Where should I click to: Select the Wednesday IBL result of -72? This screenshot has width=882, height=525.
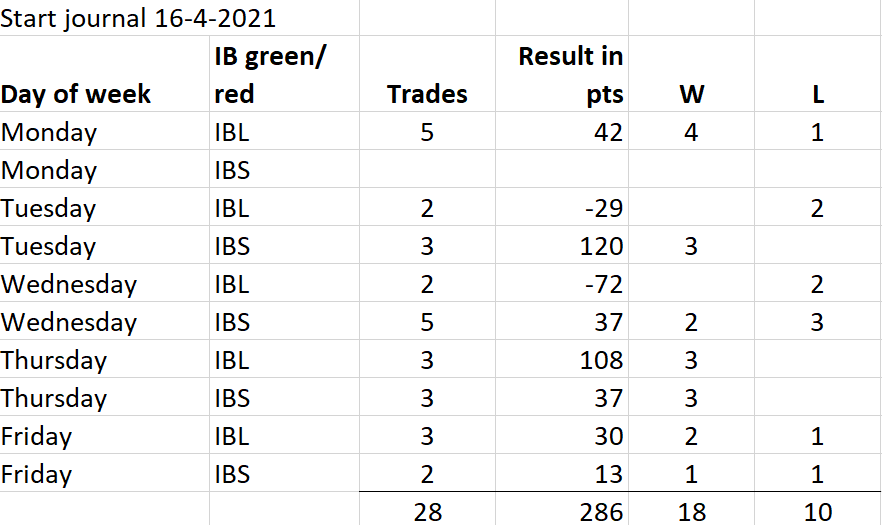coord(562,283)
